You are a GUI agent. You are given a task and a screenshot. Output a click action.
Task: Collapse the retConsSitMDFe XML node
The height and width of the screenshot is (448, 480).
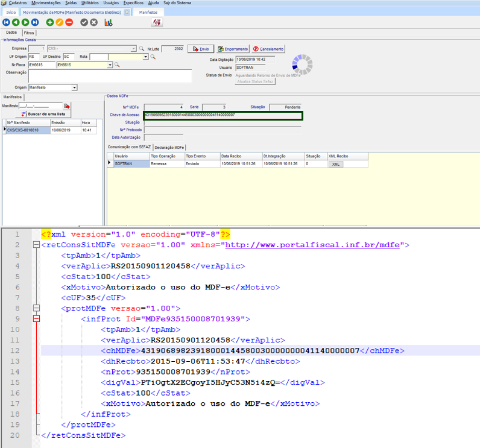click(x=37, y=245)
